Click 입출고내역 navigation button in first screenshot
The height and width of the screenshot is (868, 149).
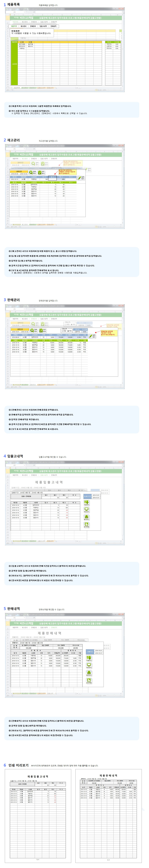[43, 26]
